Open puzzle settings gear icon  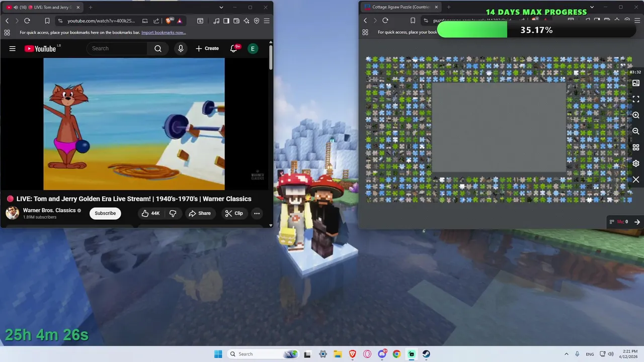(636, 163)
